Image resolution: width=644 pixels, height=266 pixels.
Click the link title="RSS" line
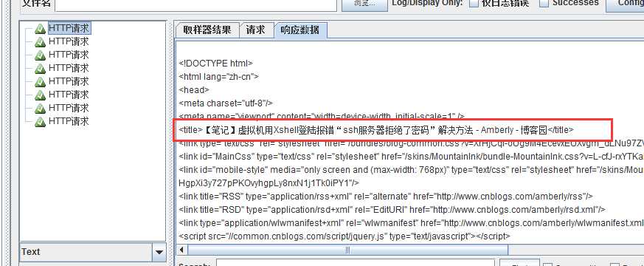tap(386, 197)
